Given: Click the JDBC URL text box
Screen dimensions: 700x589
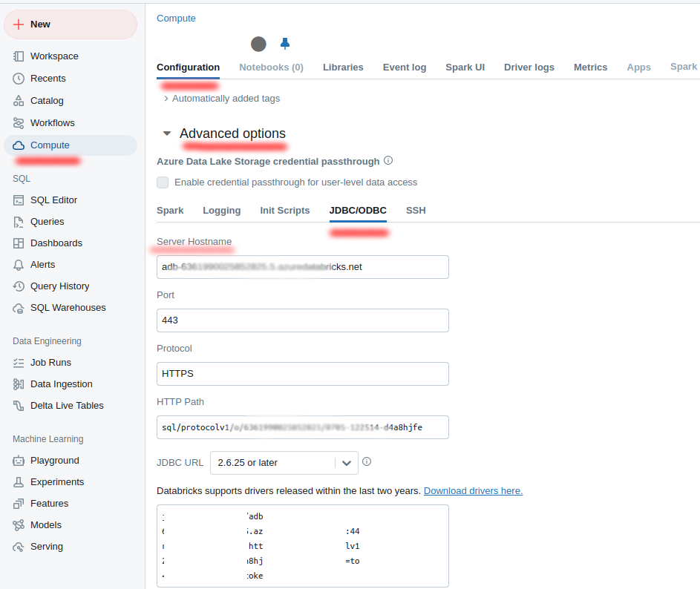Looking at the screenshot, I should 303,546.
